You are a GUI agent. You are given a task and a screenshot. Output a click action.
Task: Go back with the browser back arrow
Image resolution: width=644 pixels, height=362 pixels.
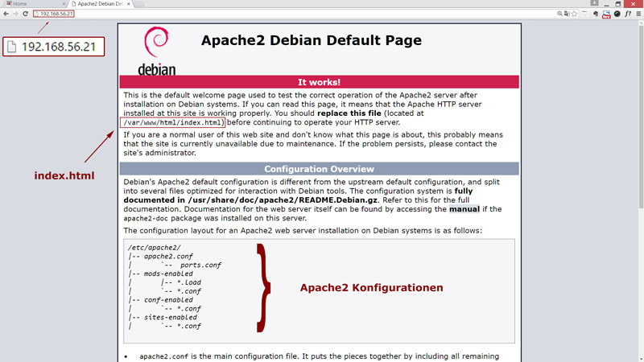6,14
